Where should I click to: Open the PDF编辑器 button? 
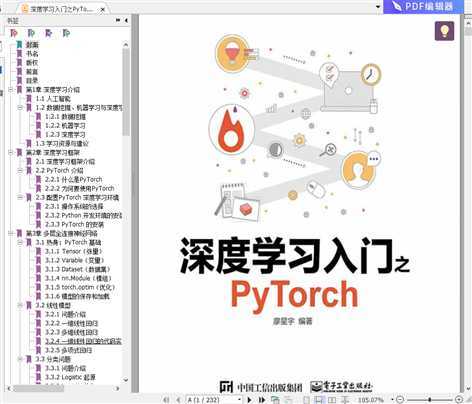(423, 6)
